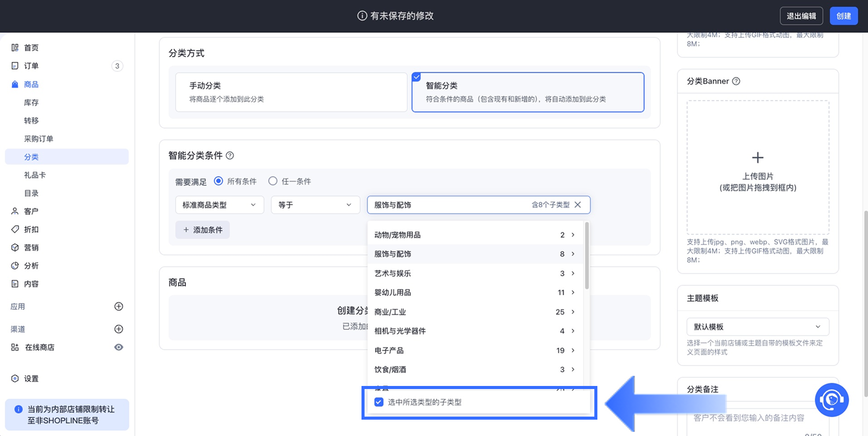Click help icon next to 智能分类条件
This screenshot has height=436, width=868.
pyautogui.click(x=230, y=155)
